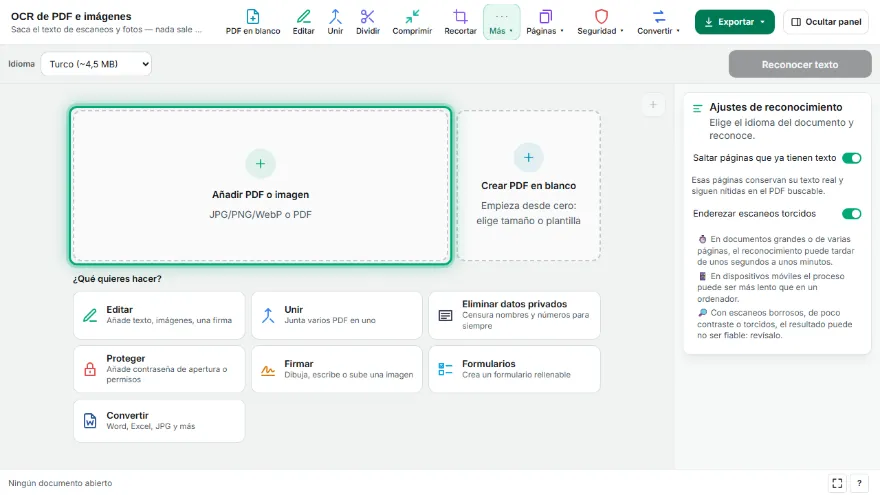Open the Convertir Word, Excel, JPG card

pyautogui.click(x=159, y=421)
